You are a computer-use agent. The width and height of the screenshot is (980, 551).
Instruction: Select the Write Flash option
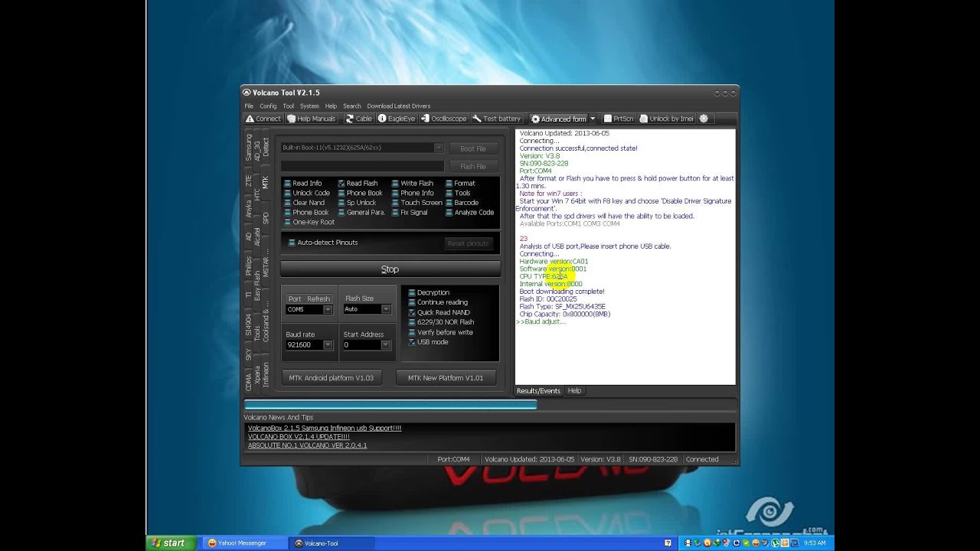click(412, 184)
